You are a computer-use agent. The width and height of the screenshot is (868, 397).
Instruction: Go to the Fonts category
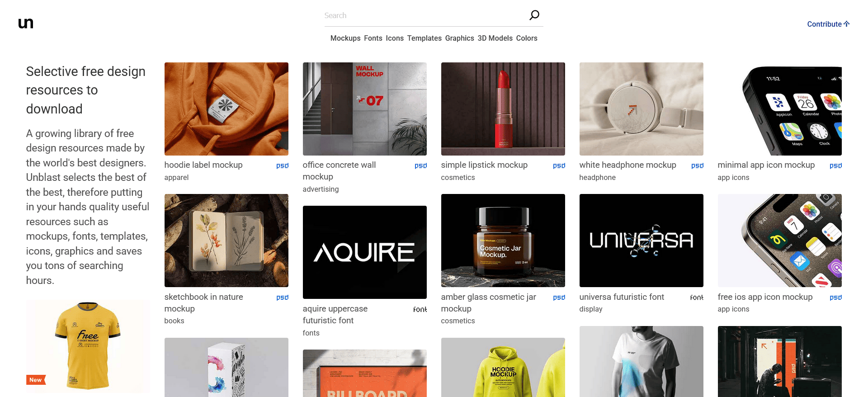click(x=373, y=38)
